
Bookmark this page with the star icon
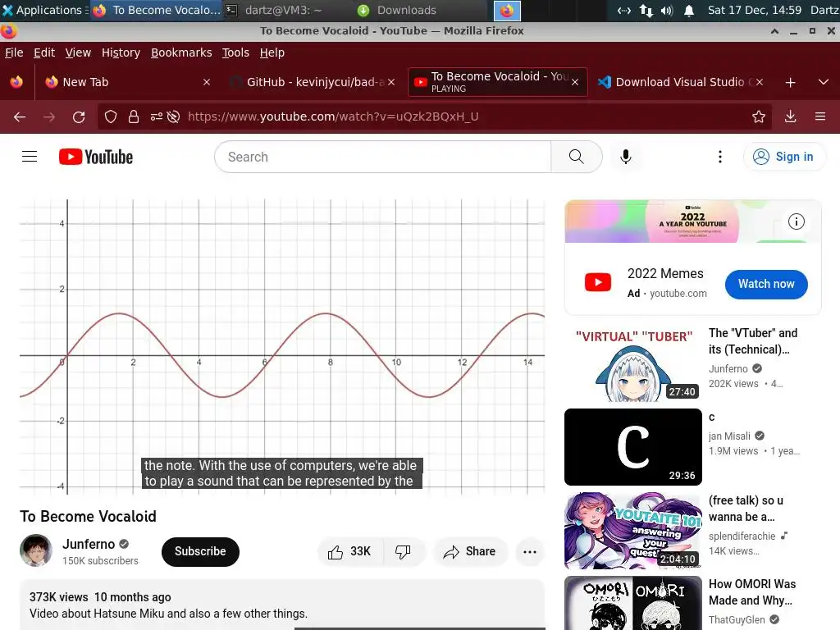click(759, 116)
